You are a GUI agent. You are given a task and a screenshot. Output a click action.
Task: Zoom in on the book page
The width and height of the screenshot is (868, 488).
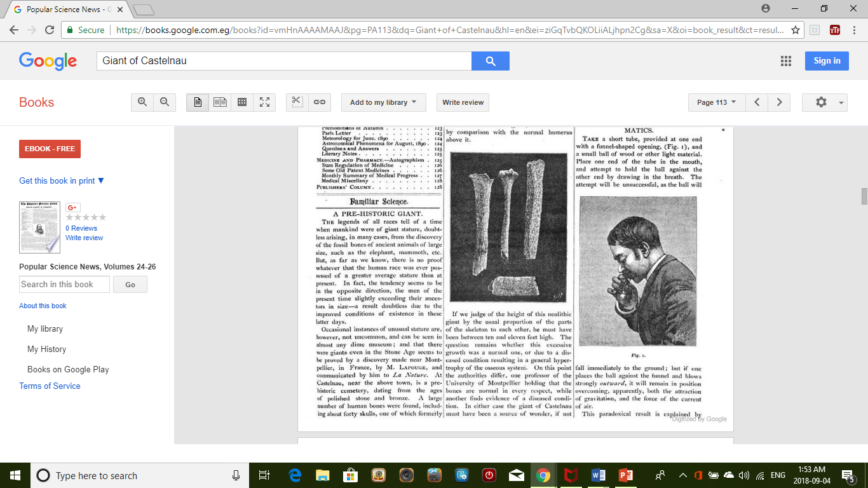[142, 102]
